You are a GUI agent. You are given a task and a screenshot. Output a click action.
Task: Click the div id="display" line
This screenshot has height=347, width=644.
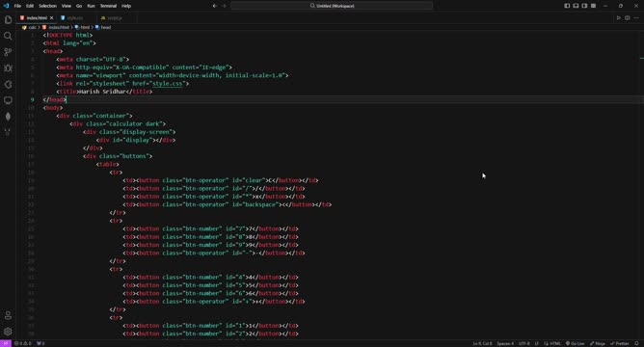point(136,140)
